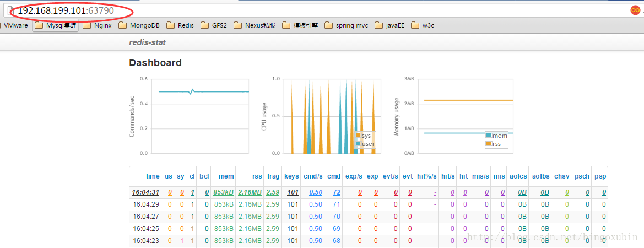Click the hit/s column header
644x248 pixels.
point(448,176)
